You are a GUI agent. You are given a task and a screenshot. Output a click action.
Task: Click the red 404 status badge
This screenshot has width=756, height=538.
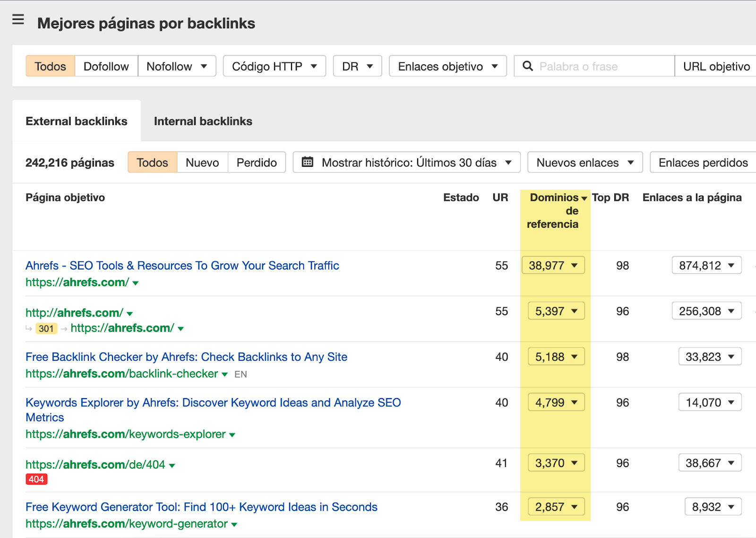point(36,479)
